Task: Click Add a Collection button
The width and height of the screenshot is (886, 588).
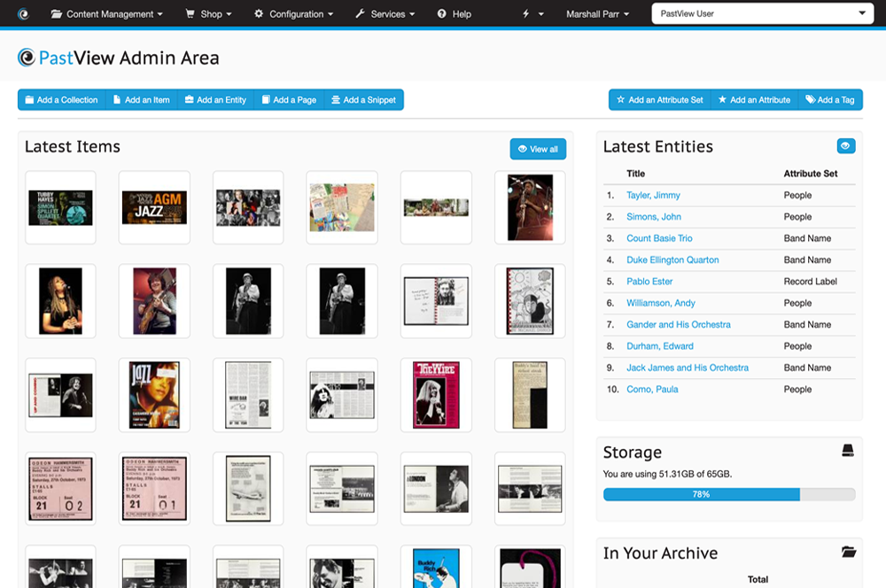Action: pyautogui.click(x=62, y=100)
